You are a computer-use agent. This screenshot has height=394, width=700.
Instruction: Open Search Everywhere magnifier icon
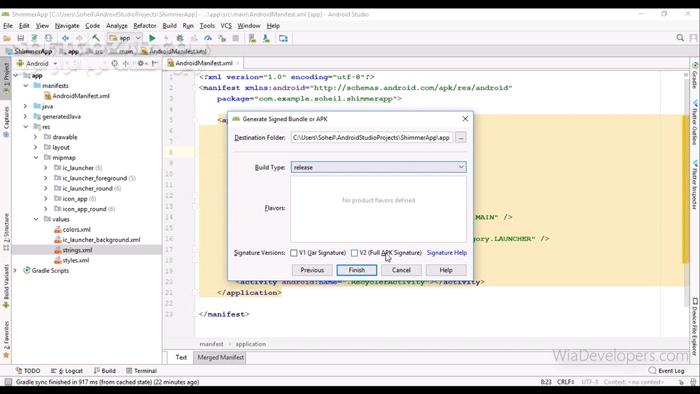click(680, 38)
